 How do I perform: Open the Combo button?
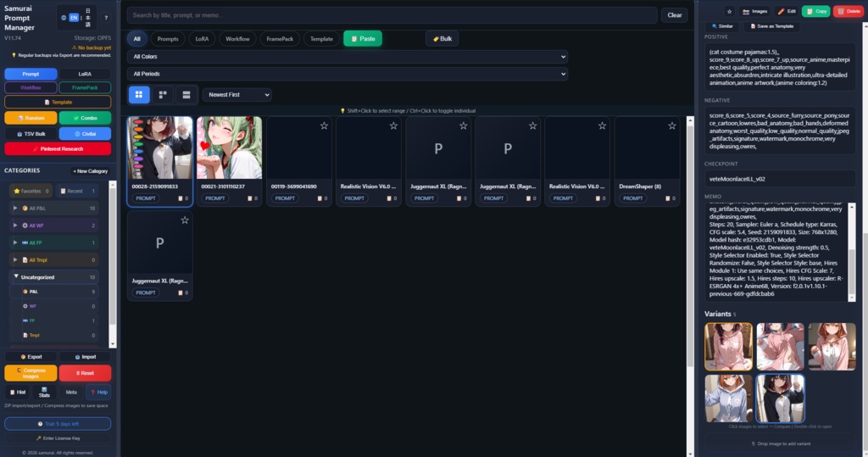85,118
